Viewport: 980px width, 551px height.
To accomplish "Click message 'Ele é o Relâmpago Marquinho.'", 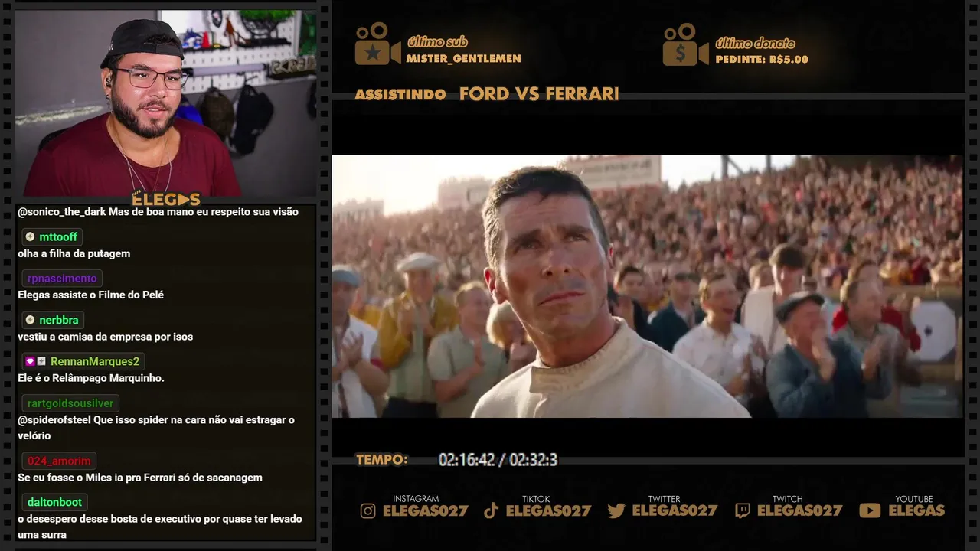I will 91,378.
